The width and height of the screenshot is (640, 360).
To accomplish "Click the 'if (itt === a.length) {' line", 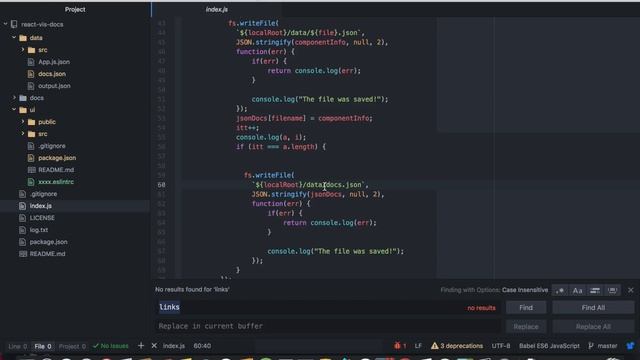I will coord(281,147).
